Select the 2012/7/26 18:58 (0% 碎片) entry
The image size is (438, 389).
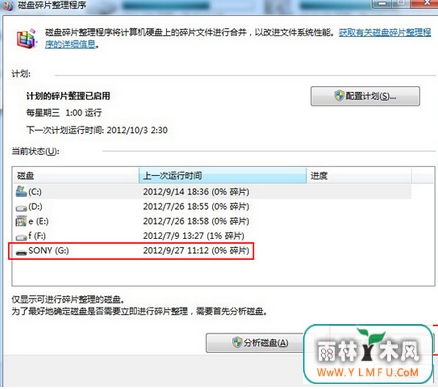(x=196, y=221)
